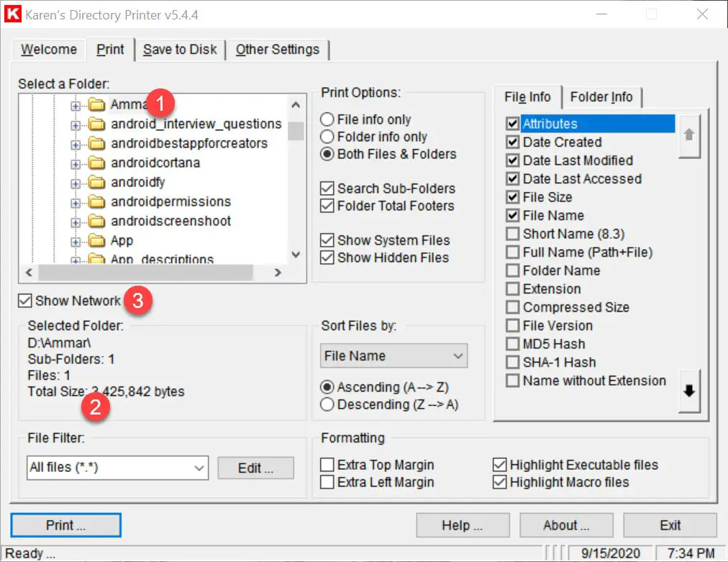This screenshot has width=728, height=562.
Task: Open the File Filter dropdown
Action: click(x=117, y=468)
